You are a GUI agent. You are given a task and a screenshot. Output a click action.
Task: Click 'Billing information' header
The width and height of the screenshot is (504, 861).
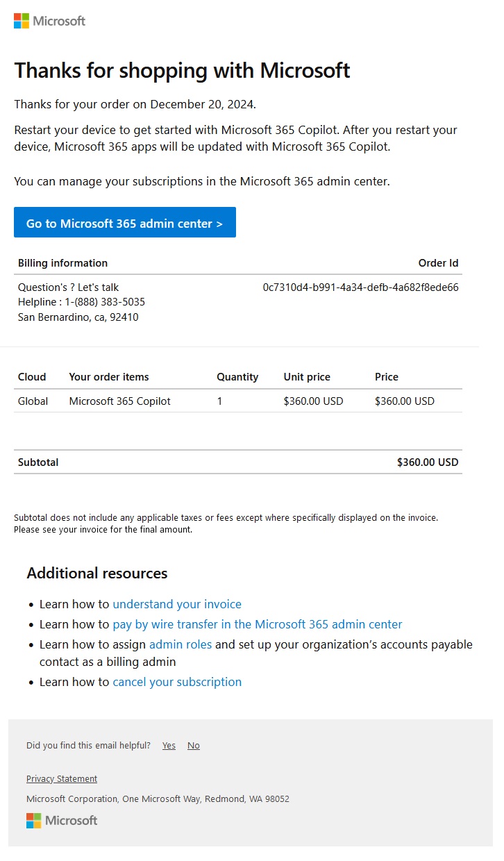coord(62,262)
